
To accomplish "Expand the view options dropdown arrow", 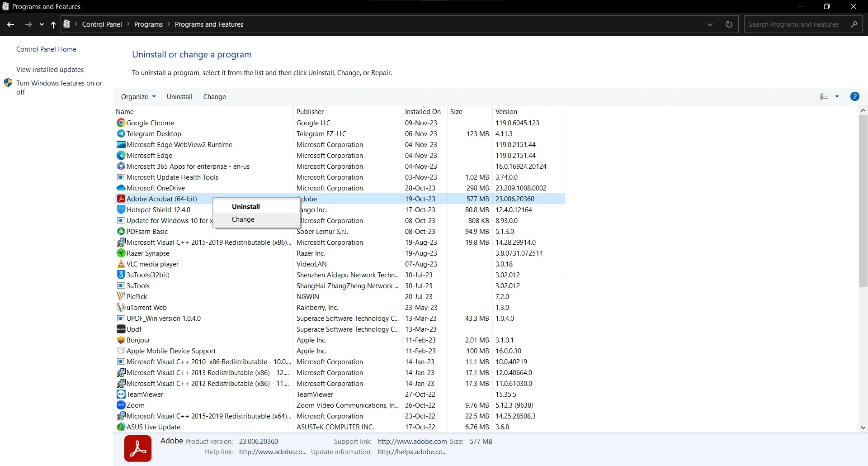I will click(x=837, y=96).
